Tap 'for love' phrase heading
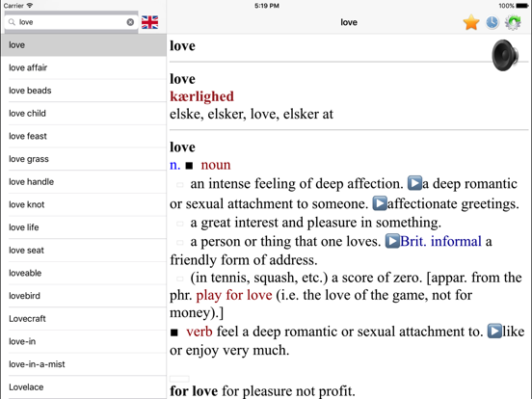 (x=194, y=391)
